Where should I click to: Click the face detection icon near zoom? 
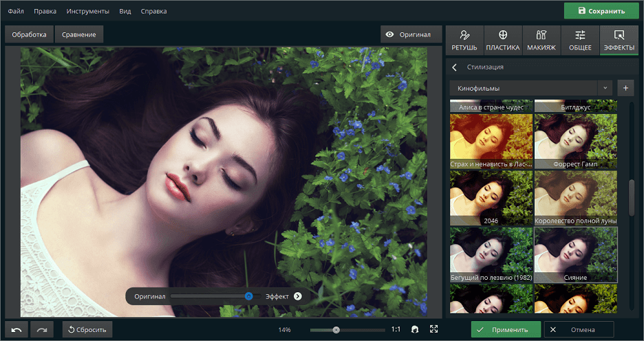[x=416, y=329]
